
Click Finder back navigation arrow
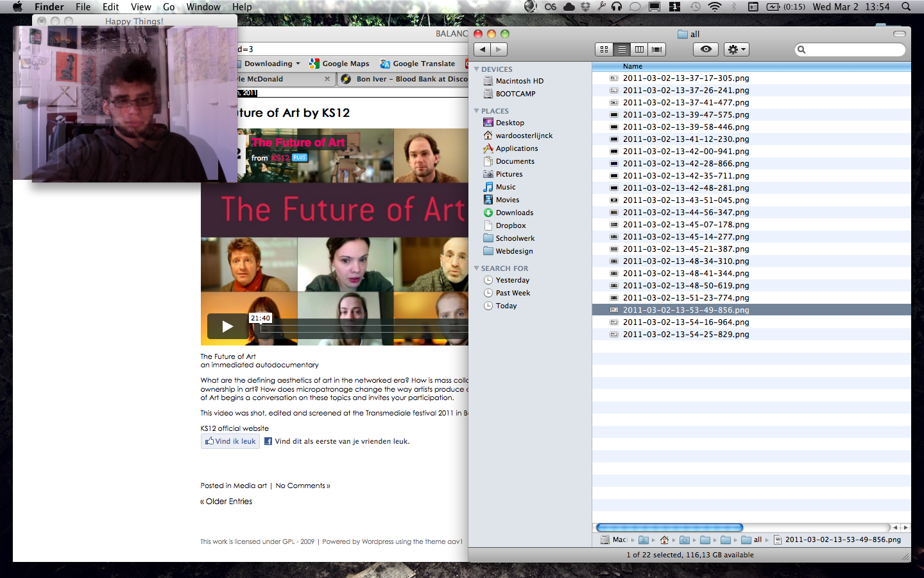pos(483,49)
